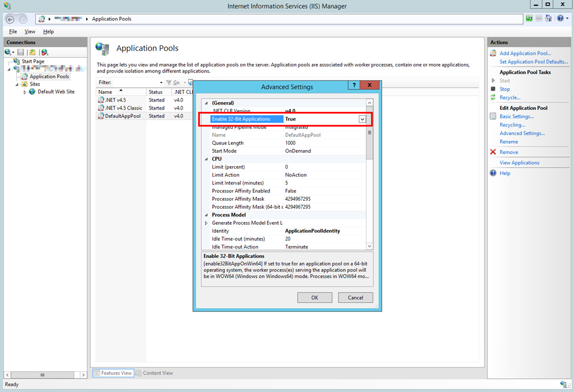The width and height of the screenshot is (573, 392).
Task: Expand the Default Web Site node
Action: point(25,92)
